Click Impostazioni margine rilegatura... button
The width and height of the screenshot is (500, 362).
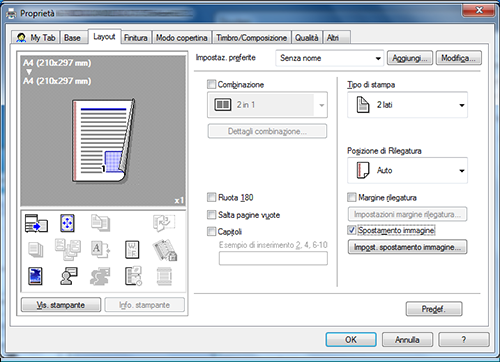(x=407, y=214)
